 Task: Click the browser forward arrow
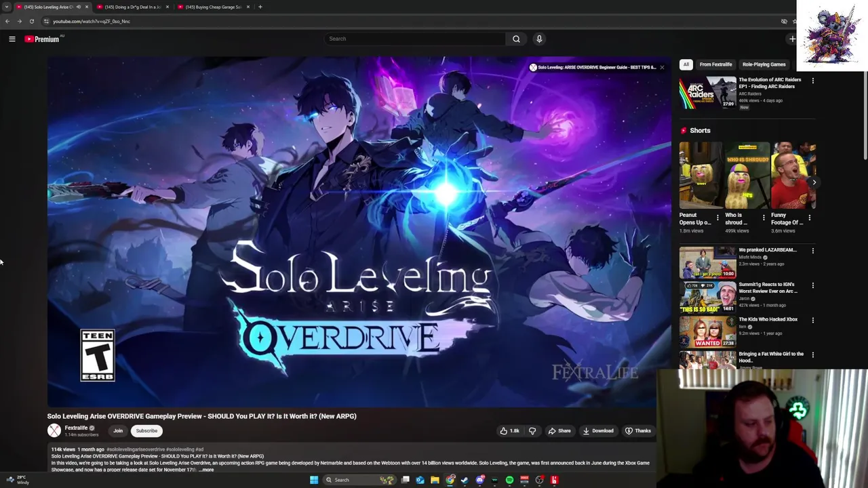pyautogui.click(x=19, y=21)
